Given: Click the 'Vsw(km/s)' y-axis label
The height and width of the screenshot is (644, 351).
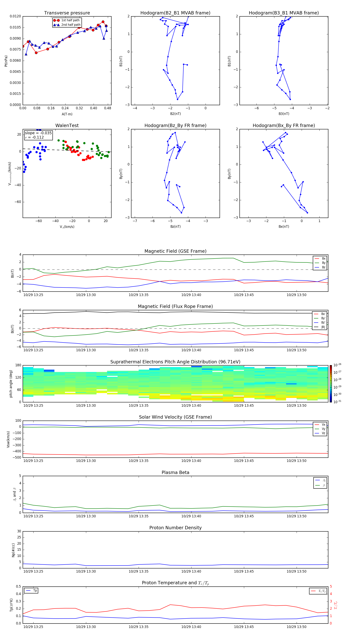Looking at the screenshot, I should pyautogui.click(x=8, y=439).
